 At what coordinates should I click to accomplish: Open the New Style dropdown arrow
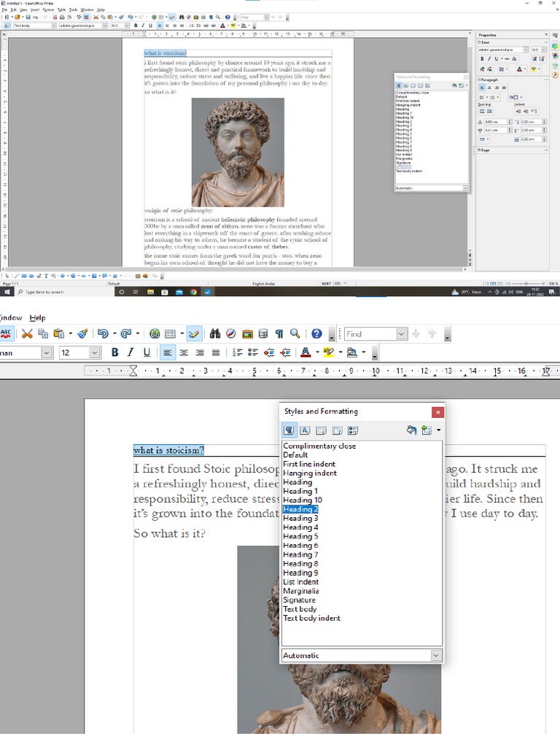438,430
